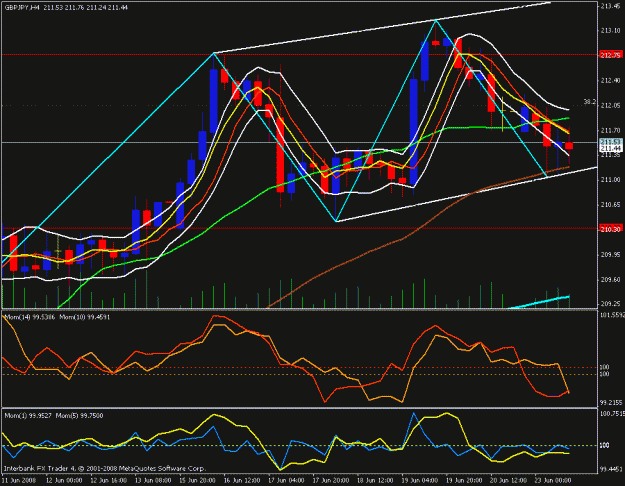Image resolution: width=625 pixels, height=486 pixels.
Task: Click the 209.95 price axis label
Action: click(610, 254)
